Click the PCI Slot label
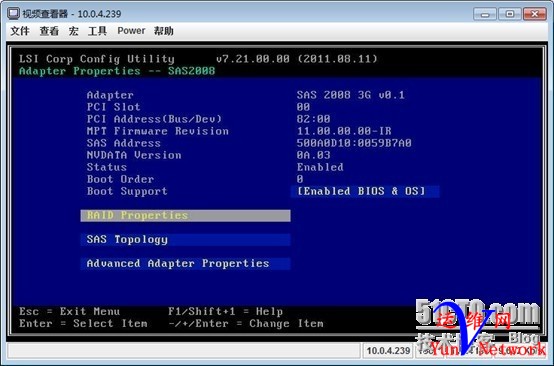554x366 pixels. pos(113,107)
